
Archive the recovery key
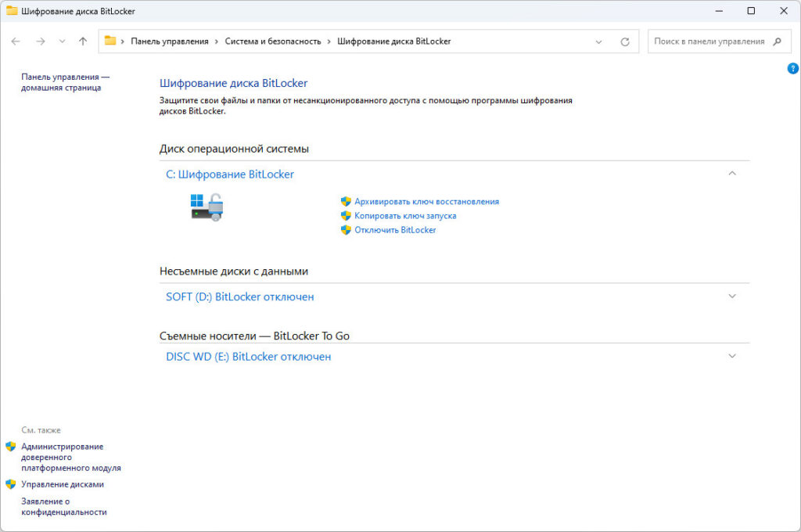(x=426, y=201)
